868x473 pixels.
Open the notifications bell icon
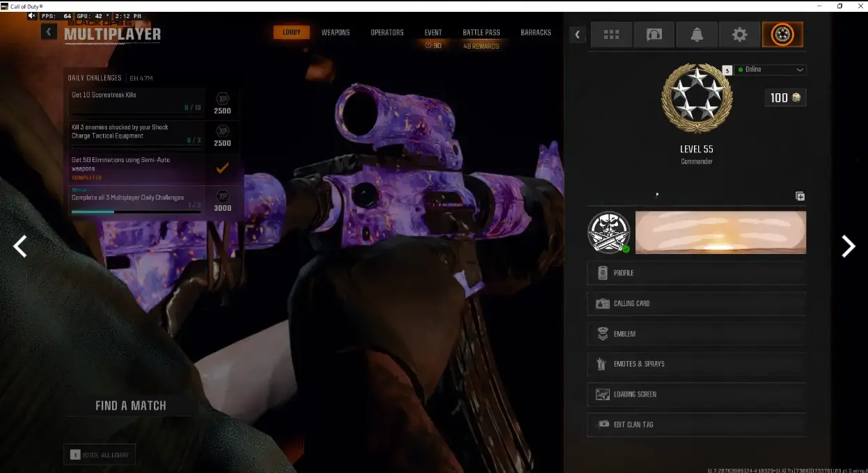(x=697, y=35)
